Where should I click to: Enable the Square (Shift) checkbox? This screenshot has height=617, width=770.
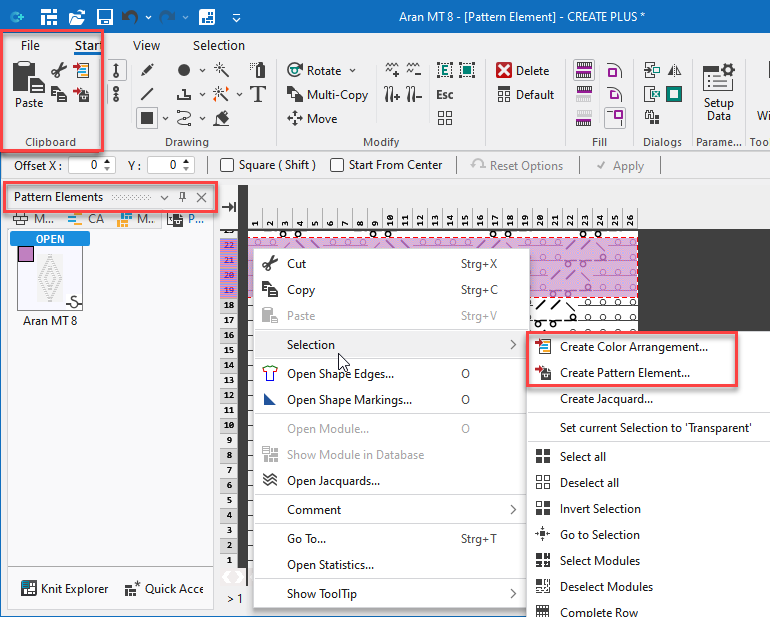(x=227, y=165)
